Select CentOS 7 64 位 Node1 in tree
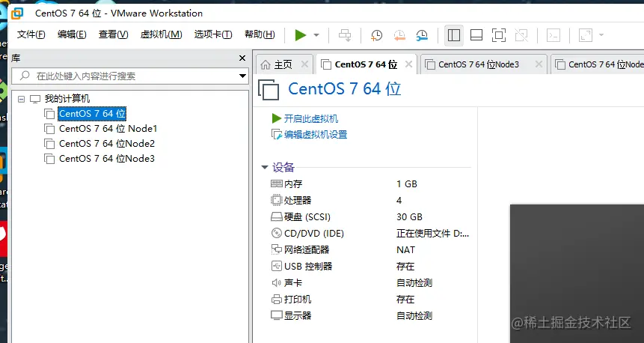 (108, 129)
